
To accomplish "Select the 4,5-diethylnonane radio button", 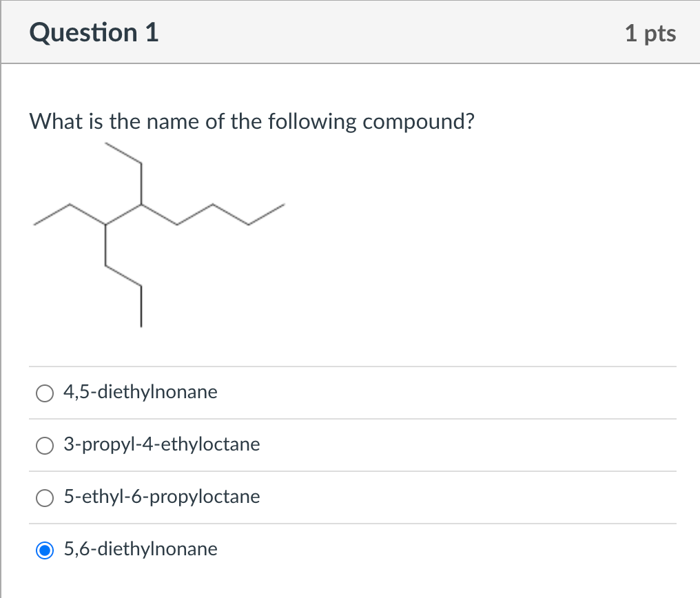I will click(45, 393).
